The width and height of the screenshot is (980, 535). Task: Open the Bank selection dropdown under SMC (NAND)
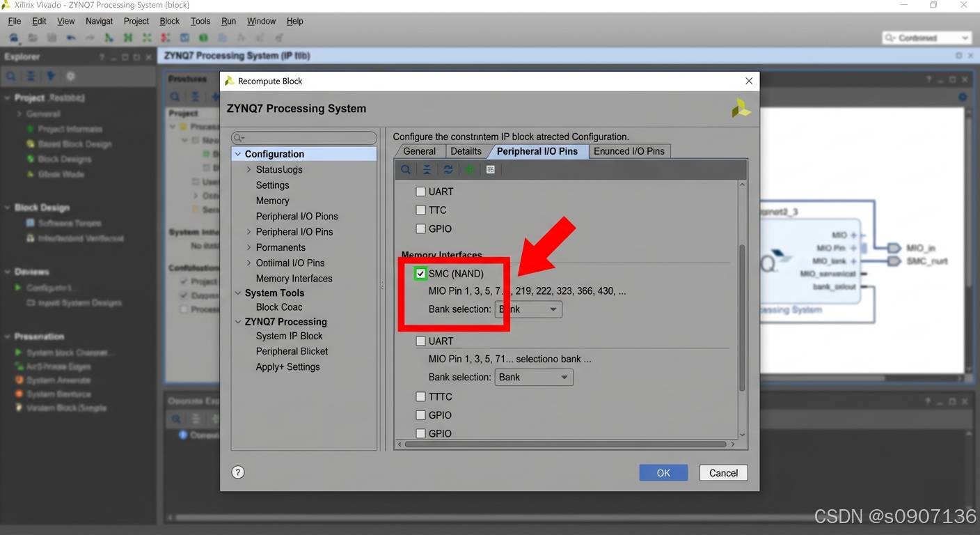(x=528, y=309)
